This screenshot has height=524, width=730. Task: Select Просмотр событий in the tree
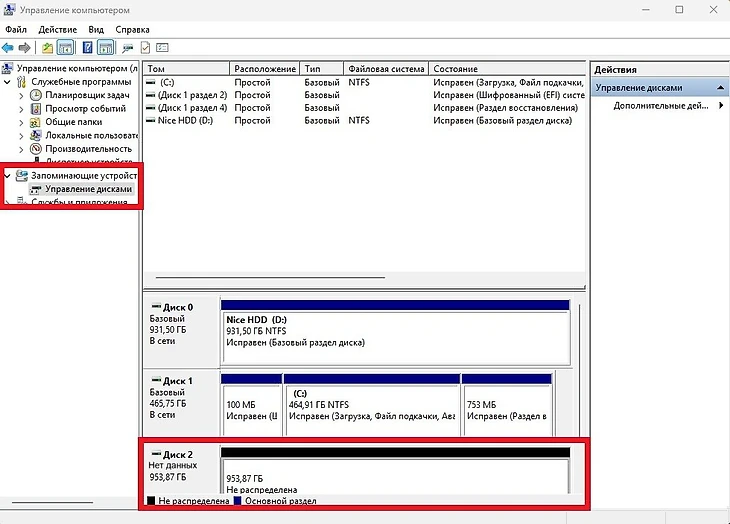(85, 108)
